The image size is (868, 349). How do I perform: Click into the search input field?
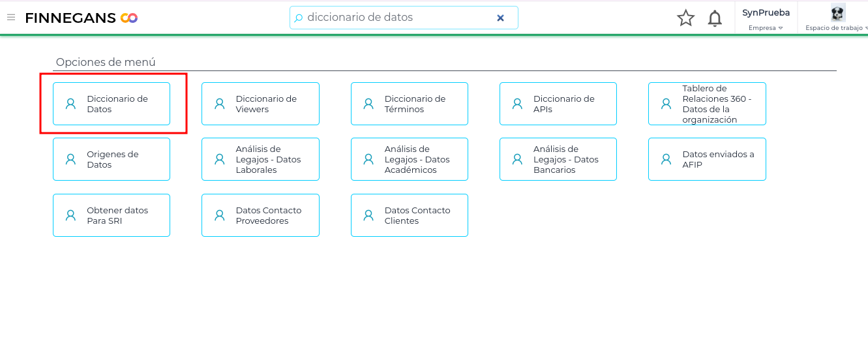[398, 18]
